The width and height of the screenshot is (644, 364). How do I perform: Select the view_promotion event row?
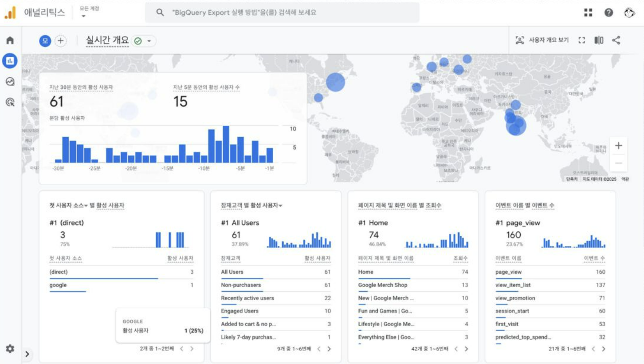click(x=550, y=298)
